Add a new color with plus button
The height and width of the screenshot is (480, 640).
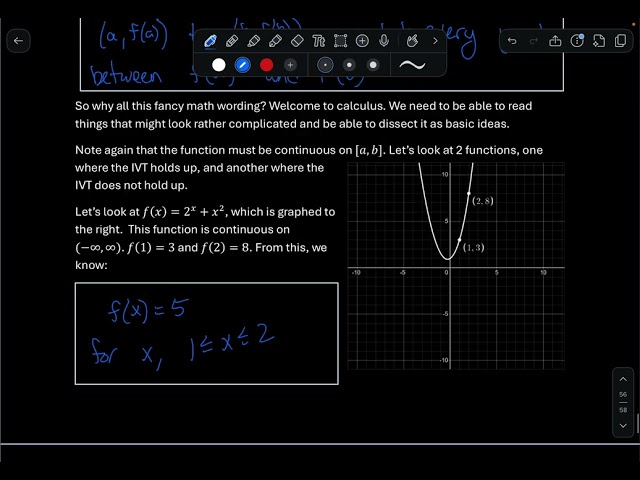pyautogui.click(x=290, y=65)
